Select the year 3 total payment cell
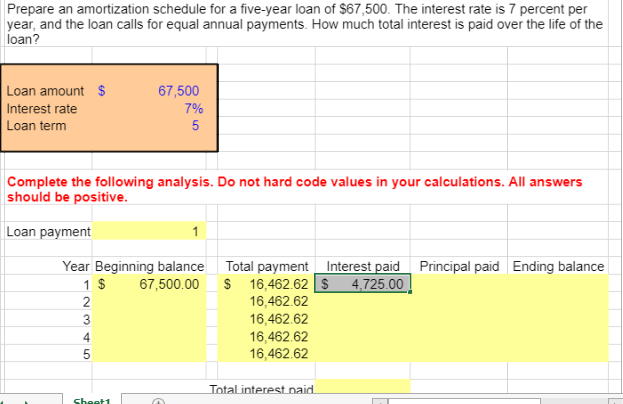Image resolution: width=623 pixels, height=404 pixels. (267, 319)
